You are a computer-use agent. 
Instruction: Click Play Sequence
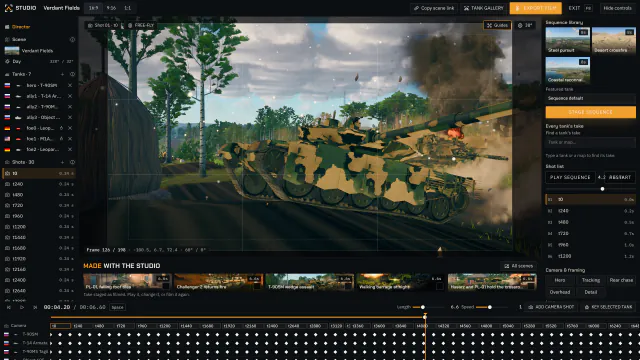570,178
